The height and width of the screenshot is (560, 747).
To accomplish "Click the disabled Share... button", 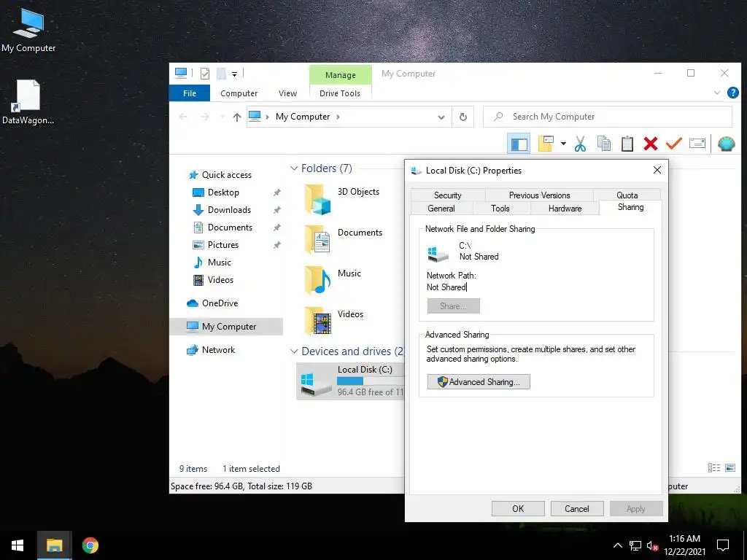I will [454, 306].
